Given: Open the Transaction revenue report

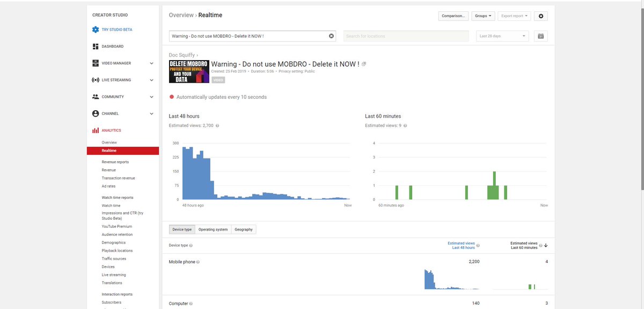Looking at the screenshot, I should [119, 178].
